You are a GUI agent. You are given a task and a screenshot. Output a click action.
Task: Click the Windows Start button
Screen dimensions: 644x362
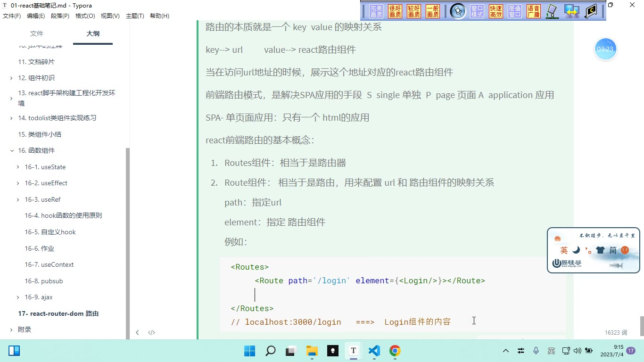point(249,351)
